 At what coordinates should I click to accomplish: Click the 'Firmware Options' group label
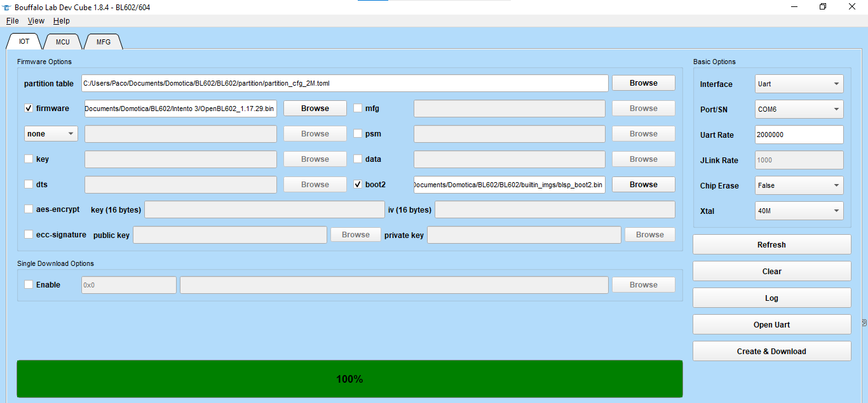click(x=44, y=62)
